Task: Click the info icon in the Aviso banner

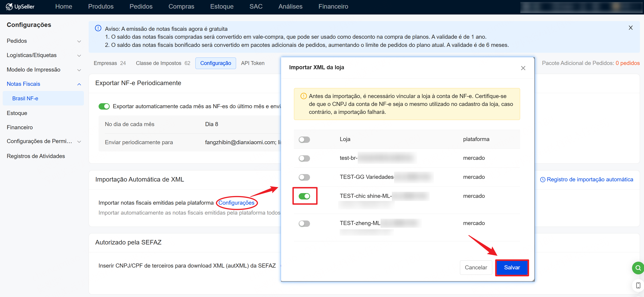Action: click(x=98, y=28)
